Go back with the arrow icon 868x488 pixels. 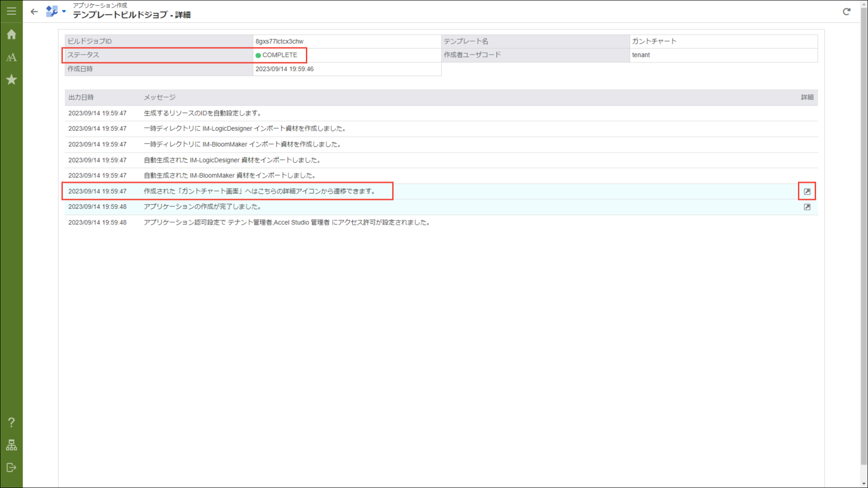[x=34, y=11]
